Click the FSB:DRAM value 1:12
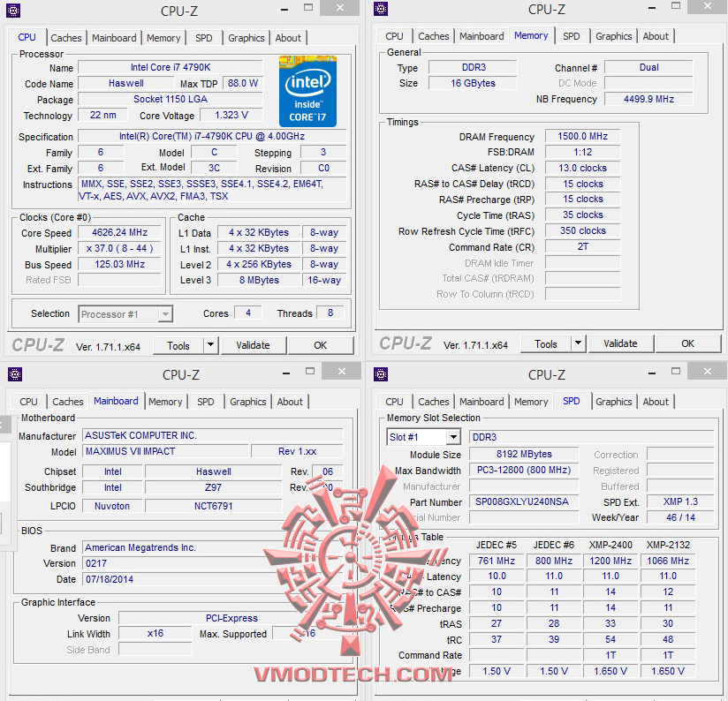Viewport: 728px width, 701px height. click(583, 152)
